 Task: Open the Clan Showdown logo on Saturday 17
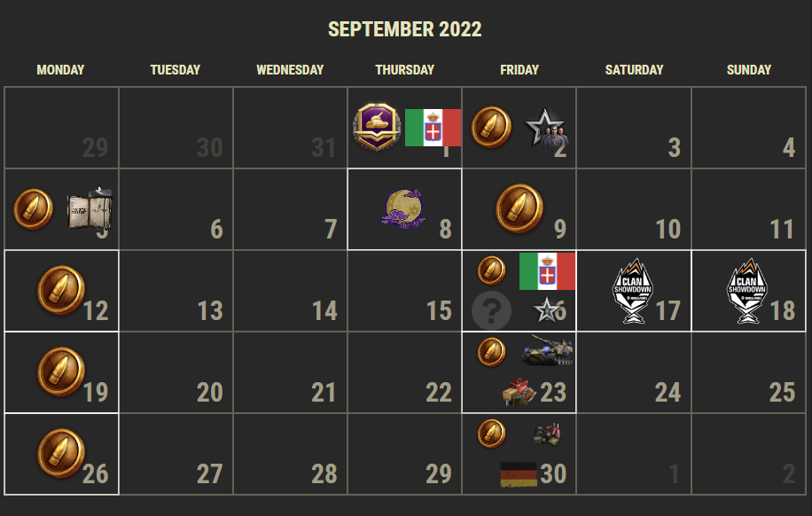pyautogui.click(x=633, y=291)
